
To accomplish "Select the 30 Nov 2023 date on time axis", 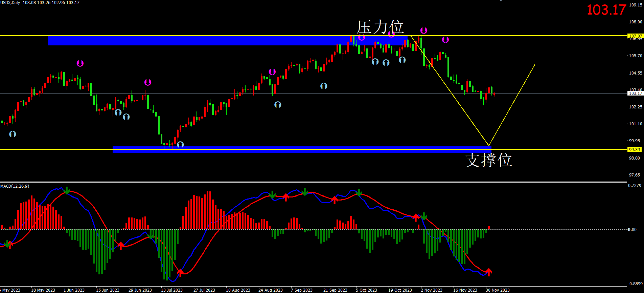I will [x=497, y=290].
